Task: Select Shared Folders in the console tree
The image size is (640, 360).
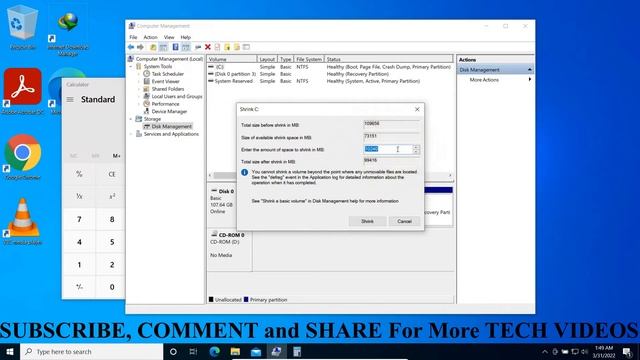Action: (168, 89)
